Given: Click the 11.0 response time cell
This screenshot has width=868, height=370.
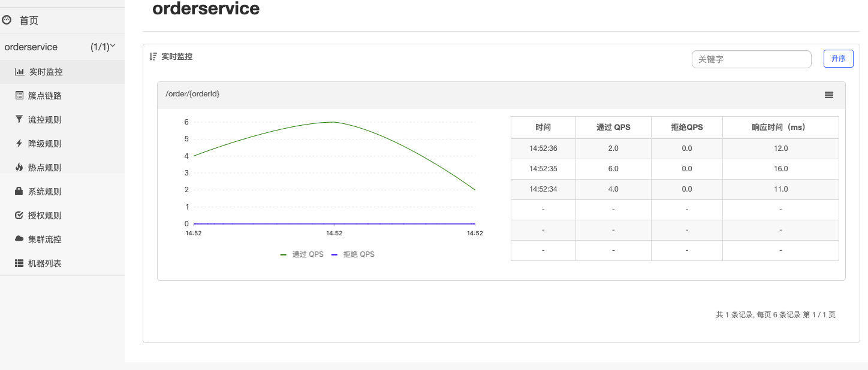Looking at the screenshot, I should tap(780, 189).
